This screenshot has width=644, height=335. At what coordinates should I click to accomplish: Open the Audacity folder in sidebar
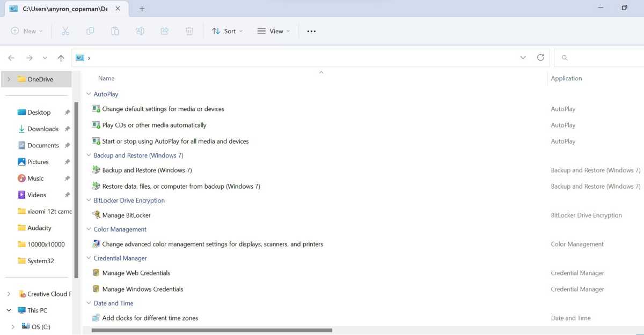click(x=39, y=228)
